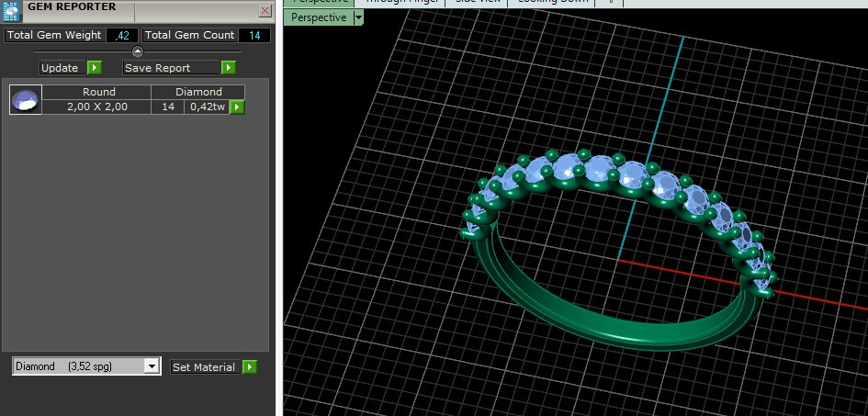Image resolution: width=868 pixels, height=416 pixels.
Task: Click the Total Gem Count label
Action: tap(190, 36)
